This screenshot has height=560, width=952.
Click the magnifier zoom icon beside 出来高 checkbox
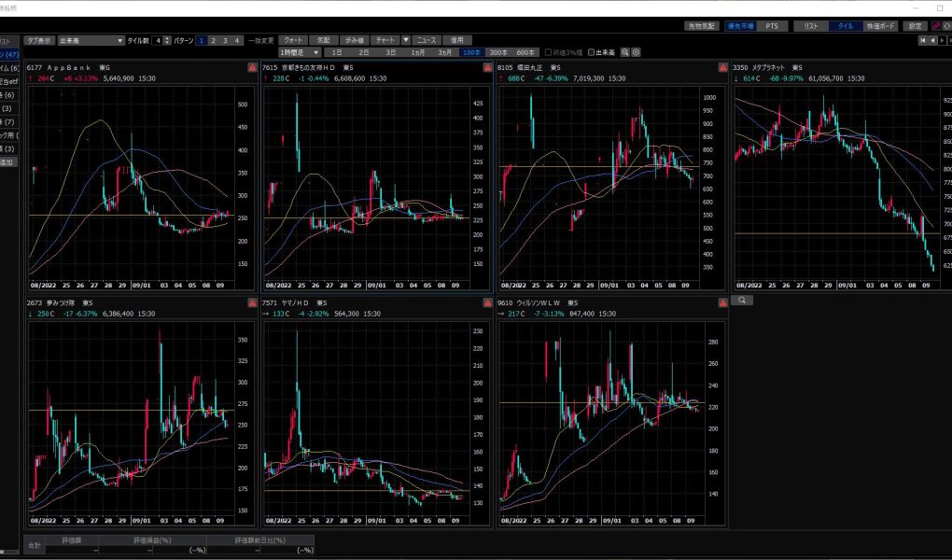tap(625, 52)
